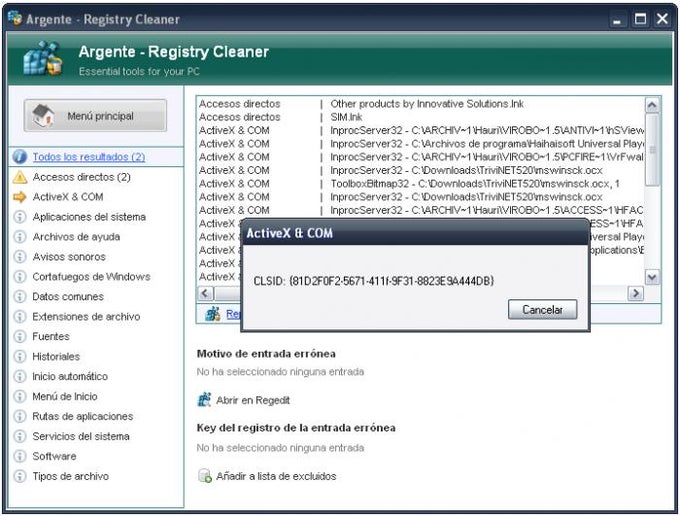680x516 pixels.
Task: Select the 'SIM.lnk' result row
Action: 421,117
